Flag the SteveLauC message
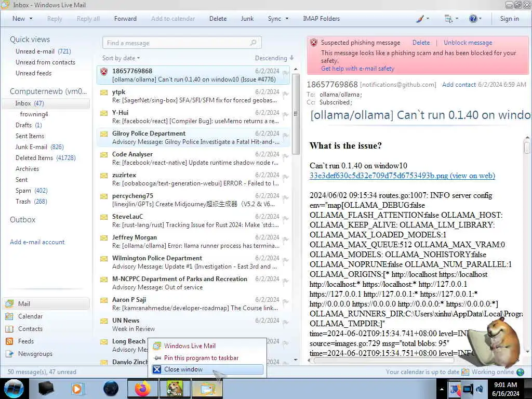This screenshot has width=532, height=399. click(285, 219)
